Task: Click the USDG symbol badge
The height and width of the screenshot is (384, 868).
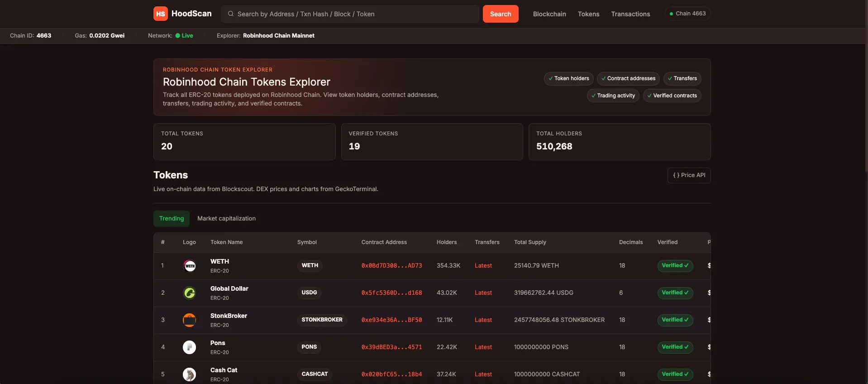Action: pyautogui.click(x=309, y=293)
